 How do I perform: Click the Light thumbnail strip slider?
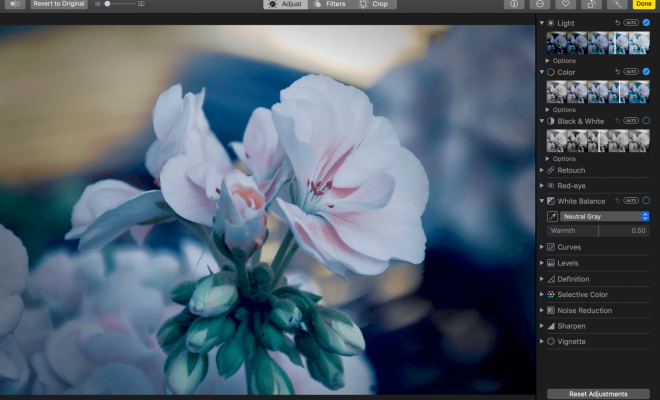coord(598,43)
